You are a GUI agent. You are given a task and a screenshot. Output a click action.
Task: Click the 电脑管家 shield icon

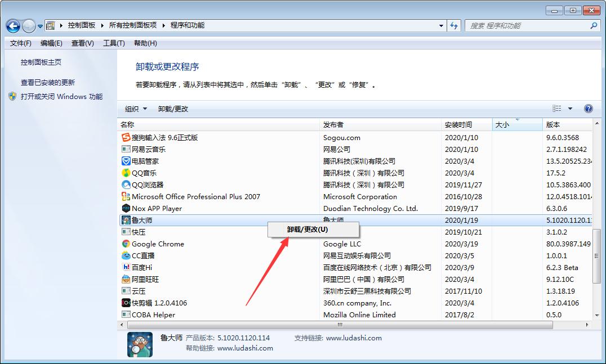[x=126, y=161]
